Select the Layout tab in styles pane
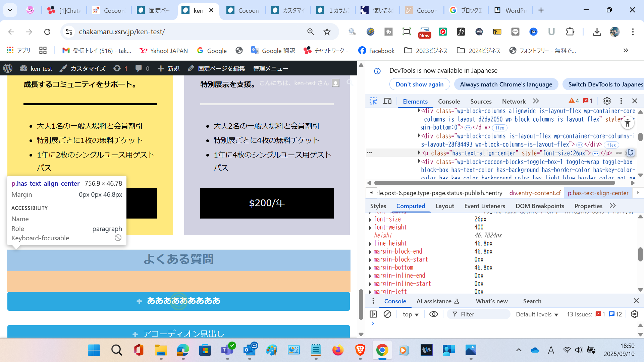 444,206
